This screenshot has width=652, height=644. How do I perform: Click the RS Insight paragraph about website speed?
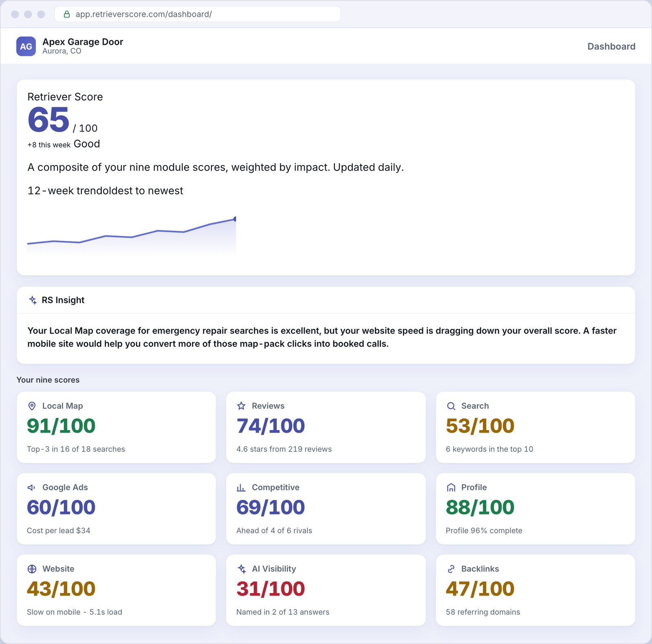tap(322, 337)
